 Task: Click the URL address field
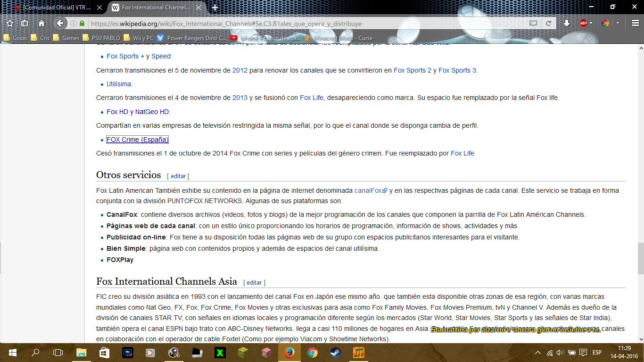[x=302, y=23]
